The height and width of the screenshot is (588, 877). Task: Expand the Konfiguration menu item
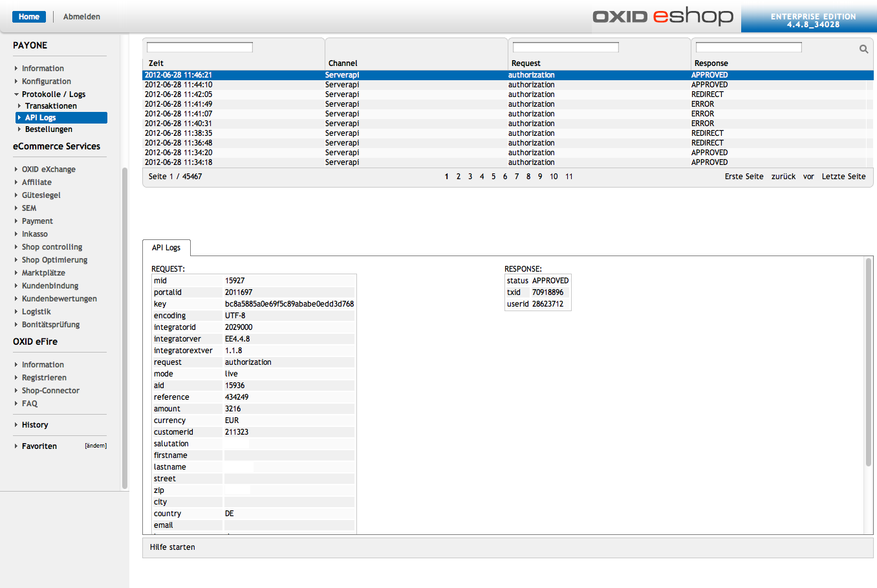pos(46,82)
